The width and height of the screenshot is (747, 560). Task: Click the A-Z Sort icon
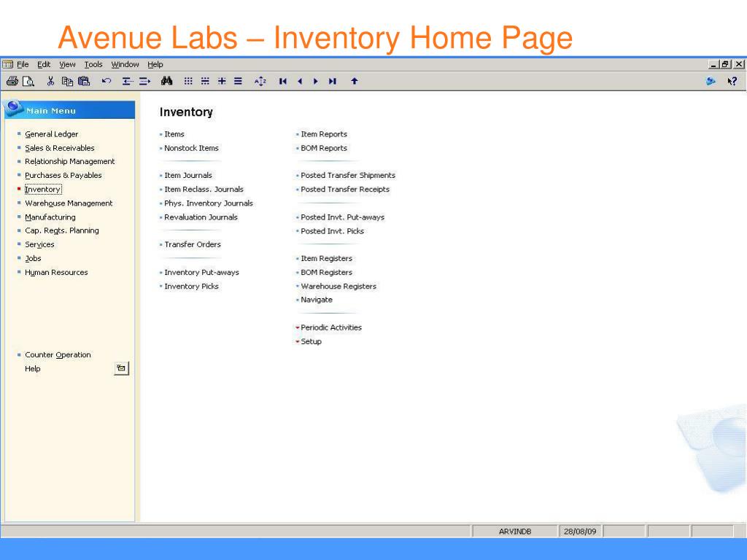(x=260, y=82)
